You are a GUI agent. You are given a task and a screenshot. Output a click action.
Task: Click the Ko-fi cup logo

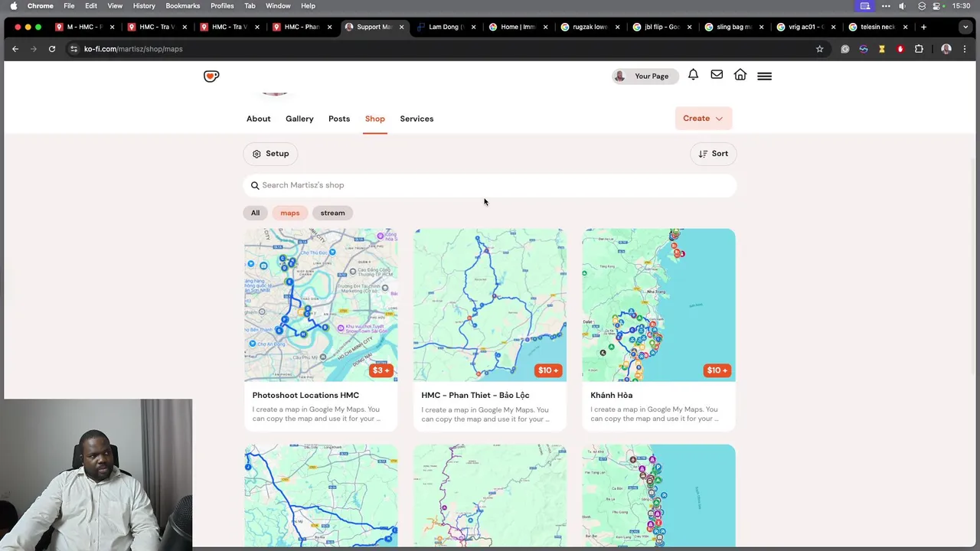211,76
